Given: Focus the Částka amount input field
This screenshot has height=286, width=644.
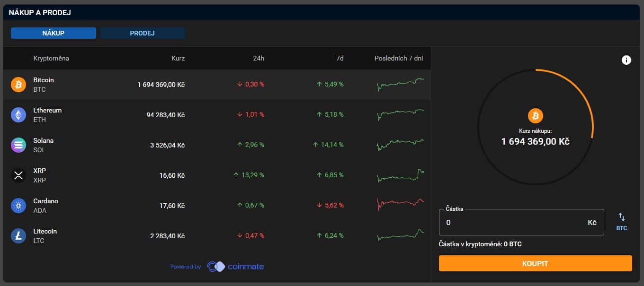Looking at the screenshot, I should click(521, 222).
